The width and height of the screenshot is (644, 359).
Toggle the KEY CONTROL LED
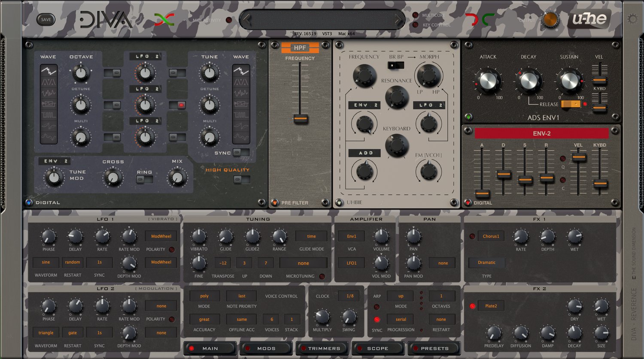coord(415,25)
